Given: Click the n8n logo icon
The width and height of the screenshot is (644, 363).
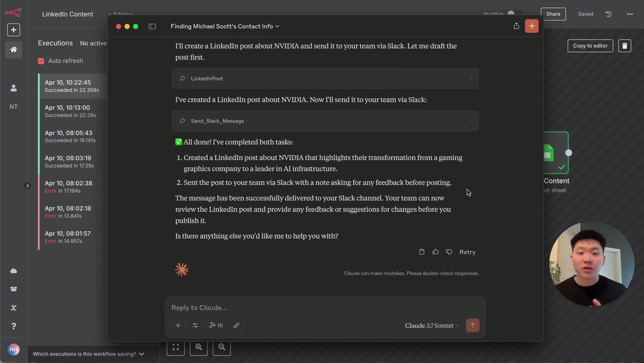Looking at the screenshot, I should [x=13, y=13].
